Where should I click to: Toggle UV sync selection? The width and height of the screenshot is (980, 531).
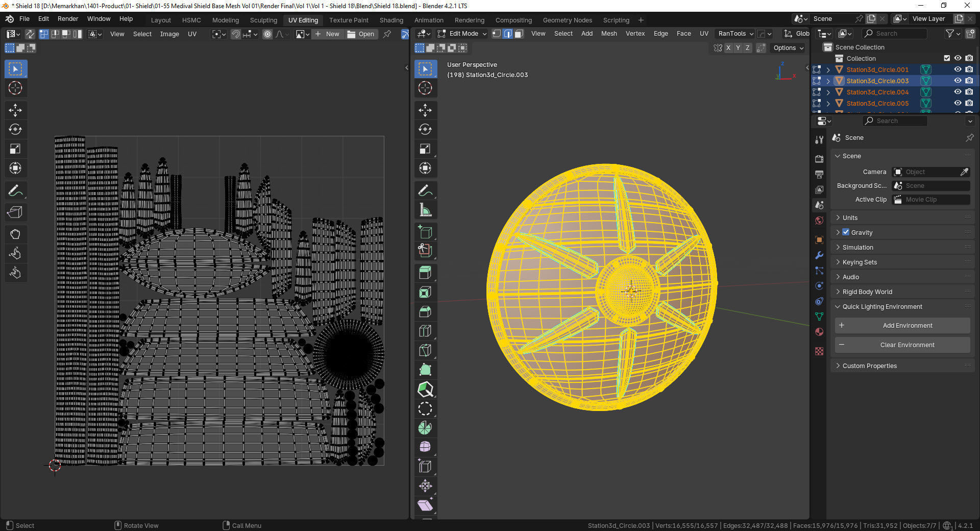(x=30, y=34)
